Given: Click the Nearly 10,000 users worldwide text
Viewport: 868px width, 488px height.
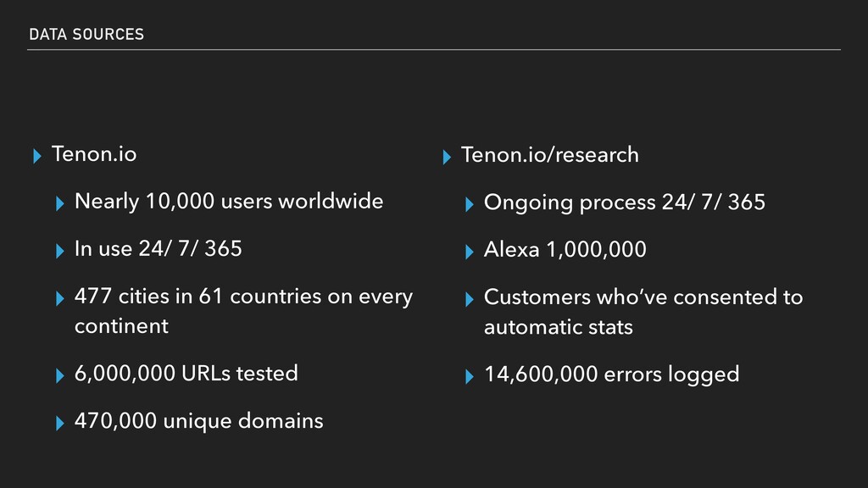Looking at the screenshot, I should click(229, 202).
